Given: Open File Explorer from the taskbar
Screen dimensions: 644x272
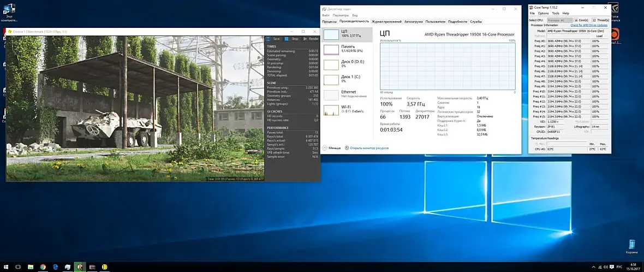Looking at the screenshot, I should click(31, 267).
